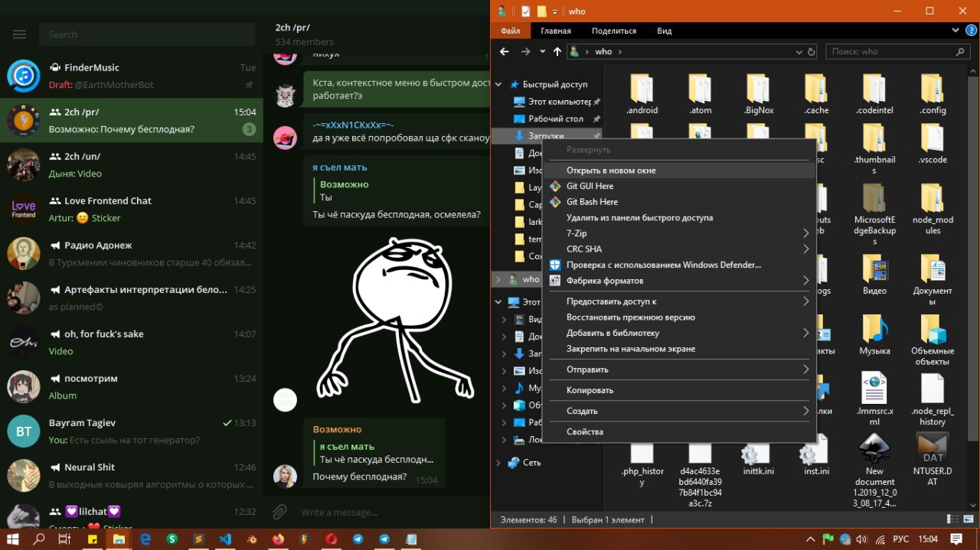980x550 pixels.
Task: Refresh the Explorer address bar
Action: coord(812,52)
